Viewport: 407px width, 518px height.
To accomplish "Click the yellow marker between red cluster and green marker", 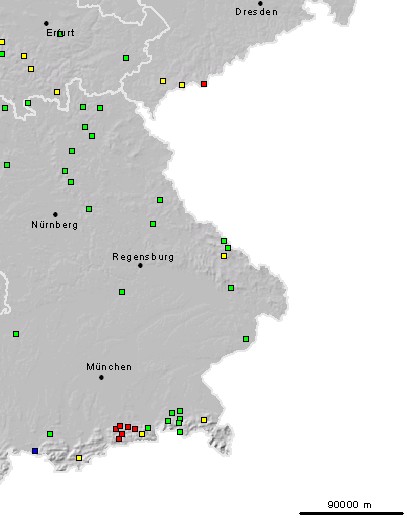I will click(x=142, y=434).
